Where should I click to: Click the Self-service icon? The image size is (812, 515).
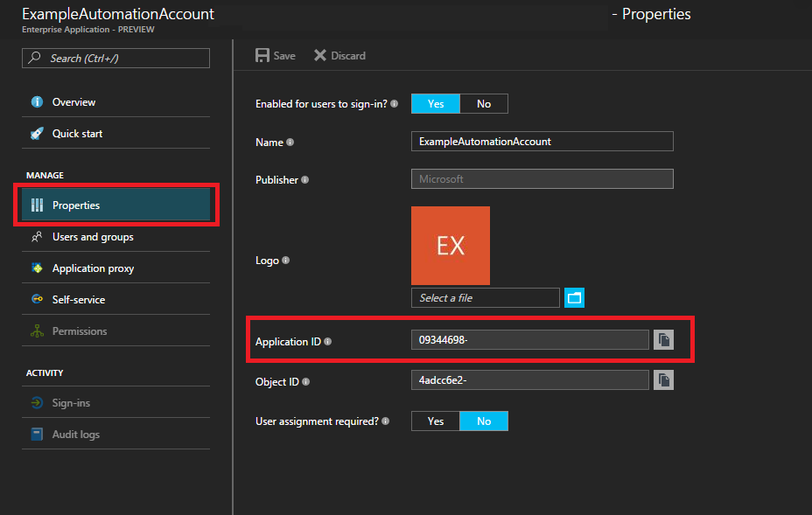[x=37, y=299]
